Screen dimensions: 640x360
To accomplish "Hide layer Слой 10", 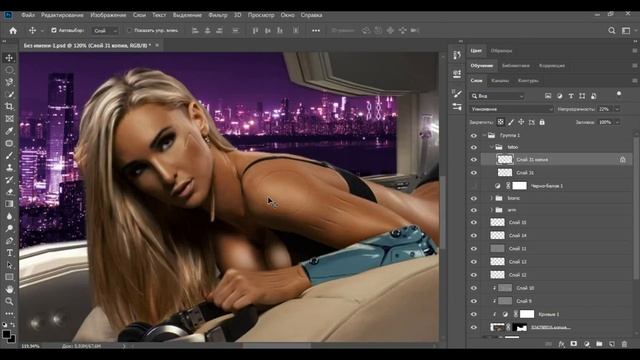I will [474, 288].
